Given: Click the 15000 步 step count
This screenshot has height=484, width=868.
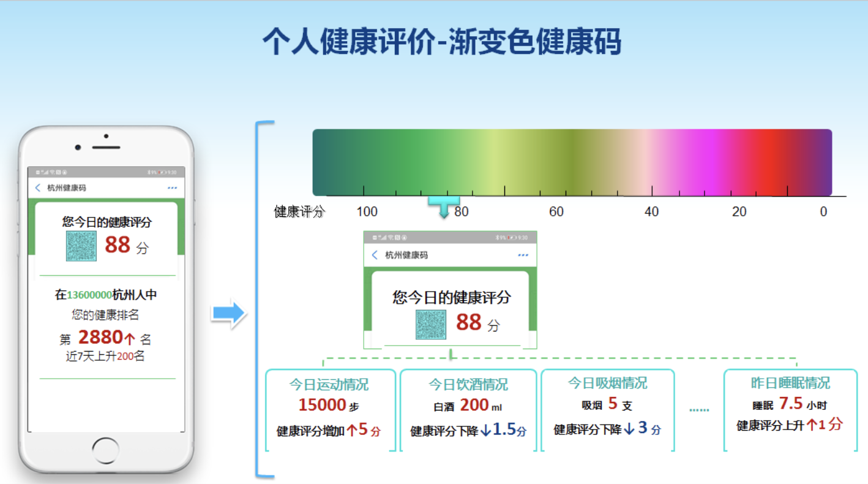Looking at the screenshot, I should tap(329, 405).
